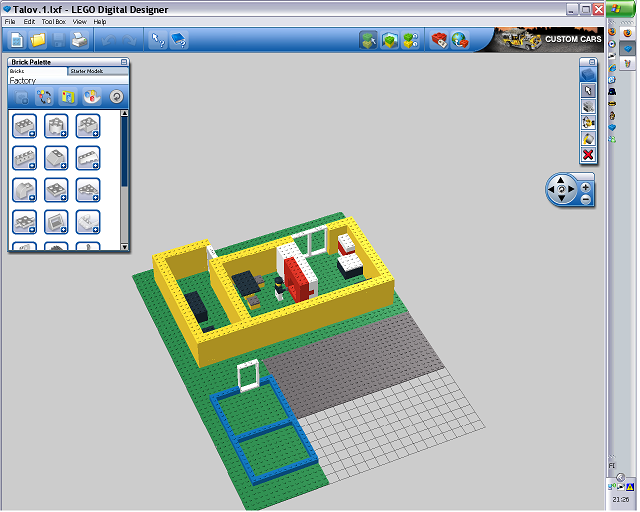Rotate camera up arrow

click(x=561, y=180)
